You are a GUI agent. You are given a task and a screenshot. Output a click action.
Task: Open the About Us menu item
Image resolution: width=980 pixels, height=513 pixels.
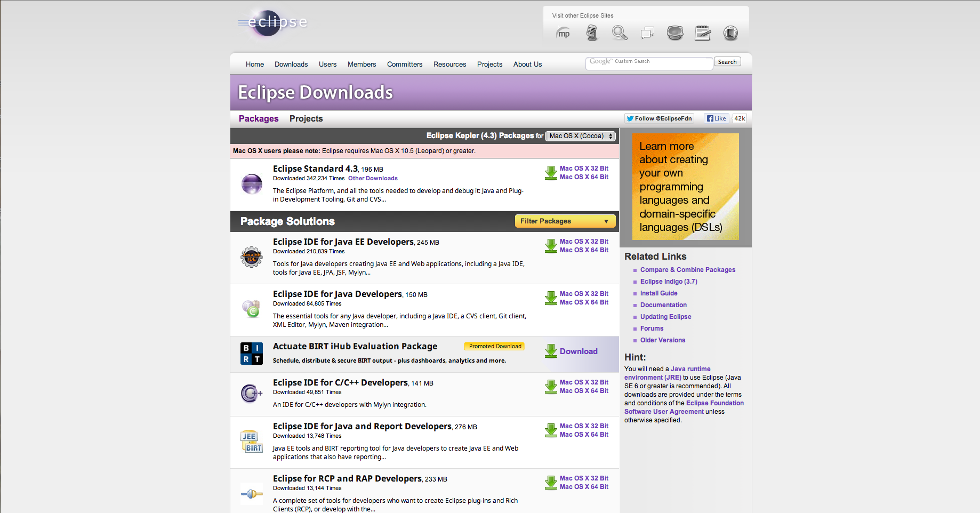coord(528,65)
